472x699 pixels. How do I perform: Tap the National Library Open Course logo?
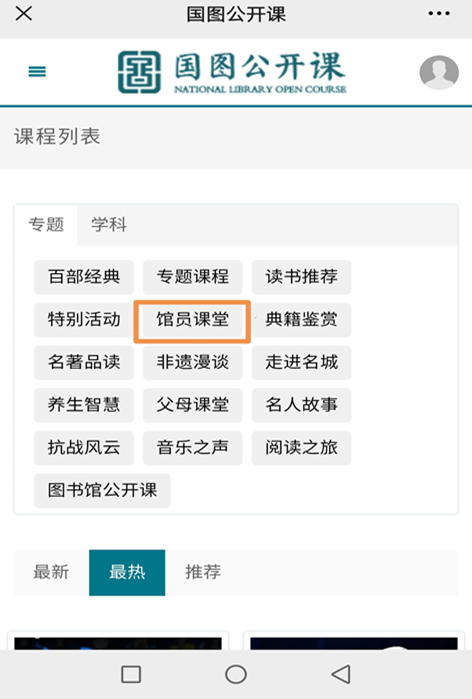(232, 72)
